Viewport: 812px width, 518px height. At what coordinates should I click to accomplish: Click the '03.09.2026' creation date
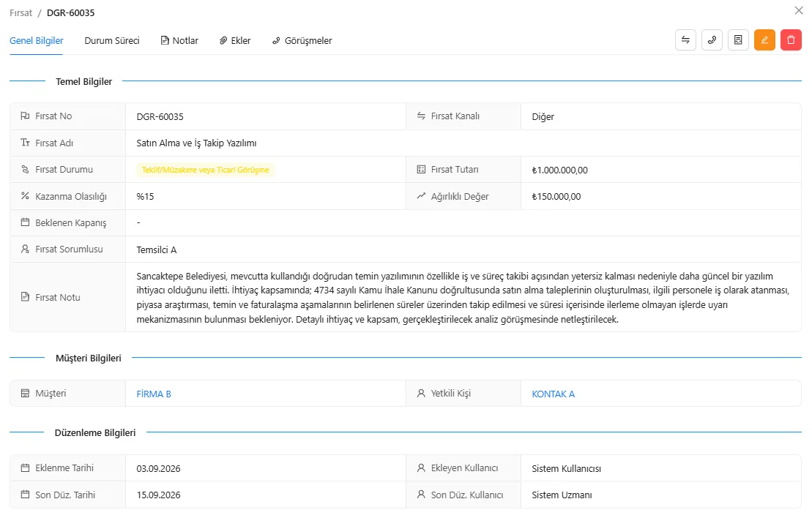(158, 469)
